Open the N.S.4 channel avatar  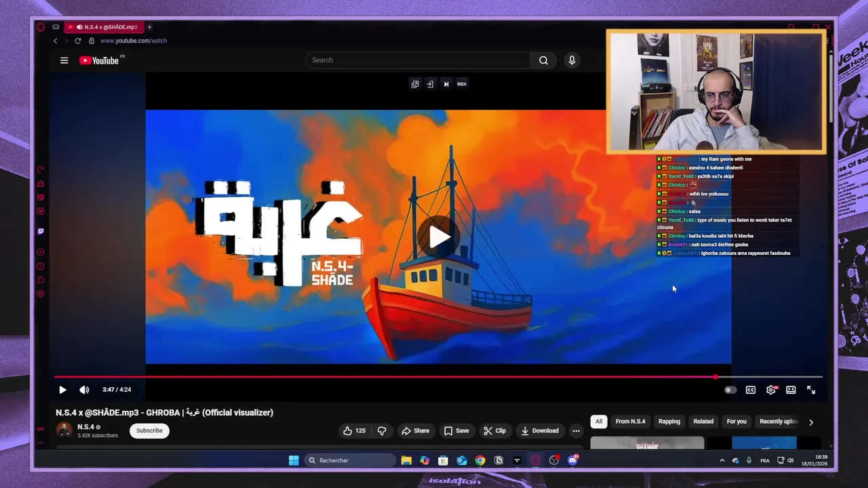coord(64,430)
